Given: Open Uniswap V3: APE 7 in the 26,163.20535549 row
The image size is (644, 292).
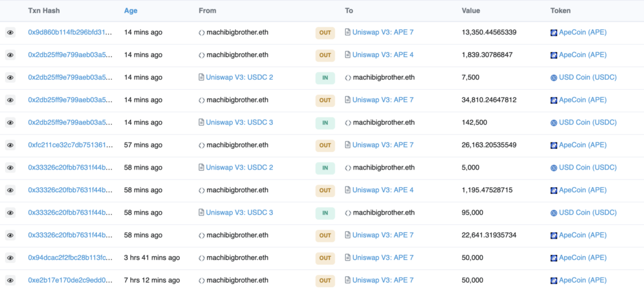Looking at the screenshot, I should click(x=383, y=145).
